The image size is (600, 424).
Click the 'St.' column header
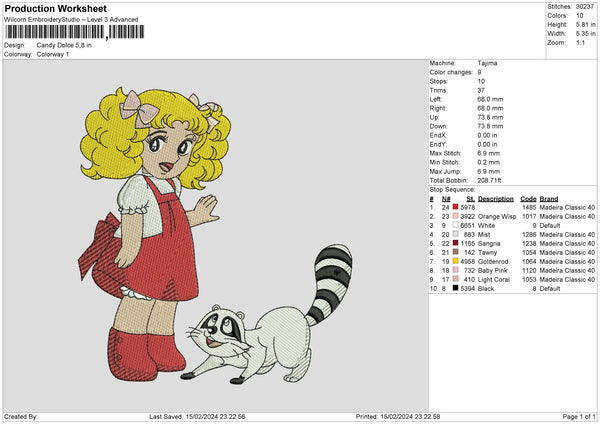click(471, 199)
